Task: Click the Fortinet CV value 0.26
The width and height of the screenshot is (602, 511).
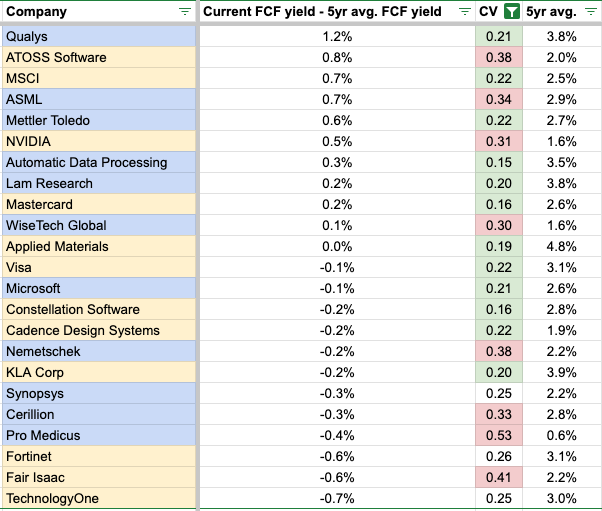Action: click(x=499, y=456)
